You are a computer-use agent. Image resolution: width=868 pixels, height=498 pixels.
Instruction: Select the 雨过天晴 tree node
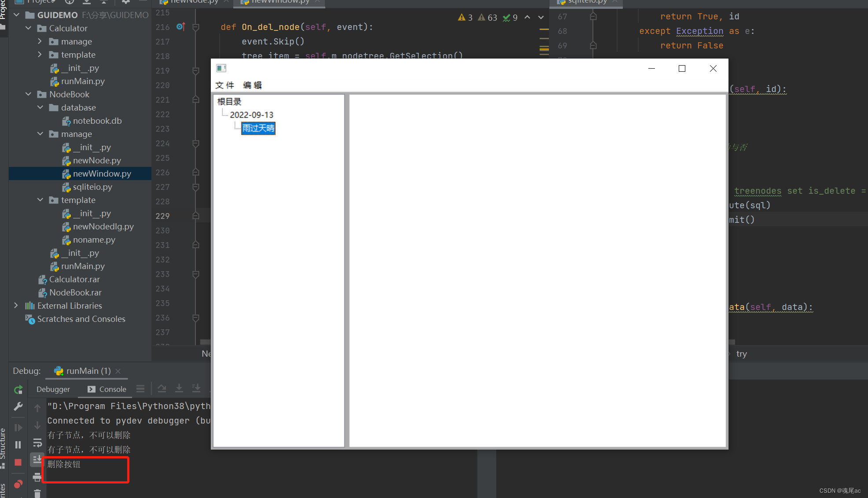[258, 128]
